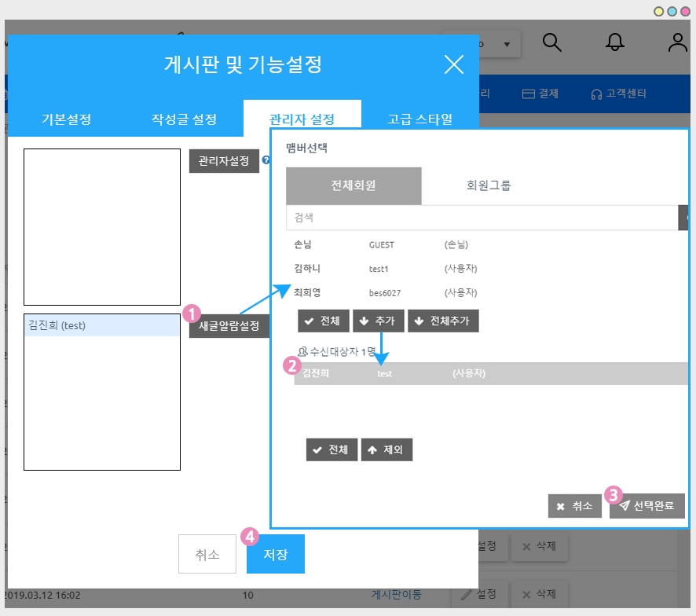Open 고객센터 support menu with headset icon
Screen dimensions: 696x616
619,93
